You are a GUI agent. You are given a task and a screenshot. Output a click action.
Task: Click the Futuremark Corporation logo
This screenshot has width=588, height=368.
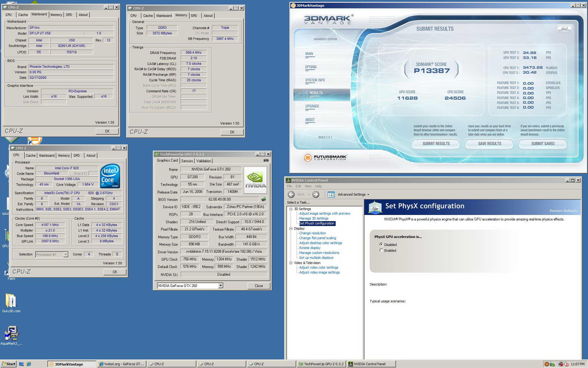pos(325,158)
